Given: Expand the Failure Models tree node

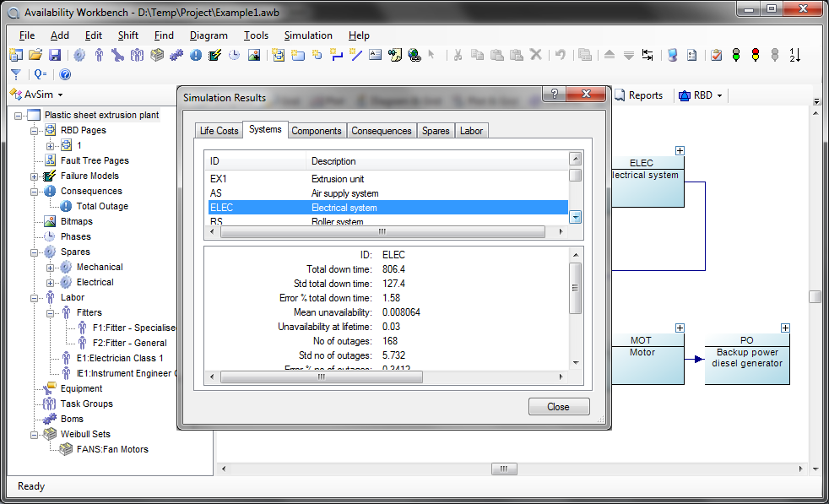Looking at the screenshot, I should pyautogui.click(x=35, y=176).
